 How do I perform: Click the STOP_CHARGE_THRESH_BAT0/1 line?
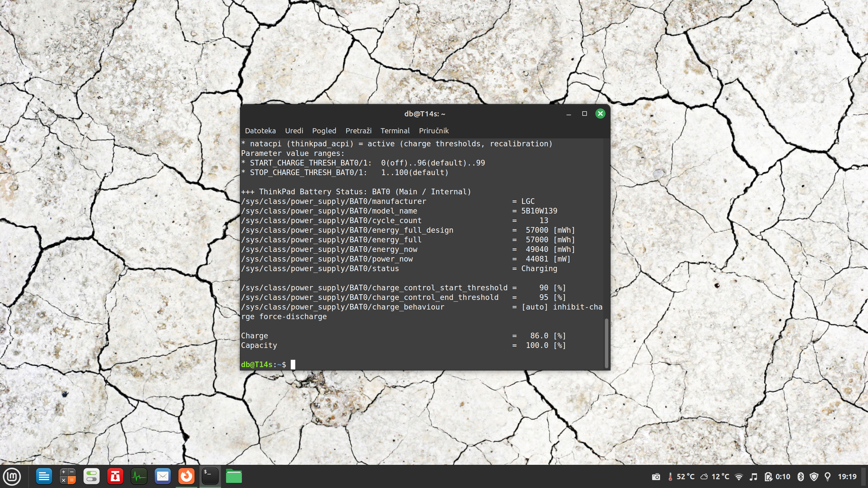[x=345, y=173]
